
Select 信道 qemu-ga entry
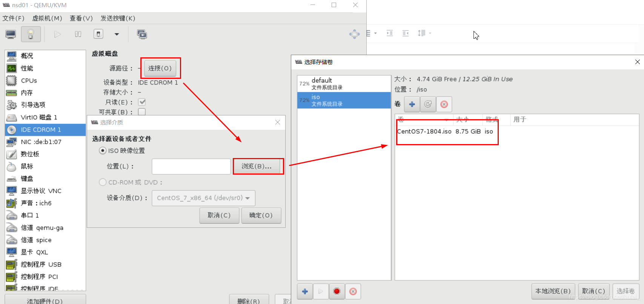pos(45,228)
